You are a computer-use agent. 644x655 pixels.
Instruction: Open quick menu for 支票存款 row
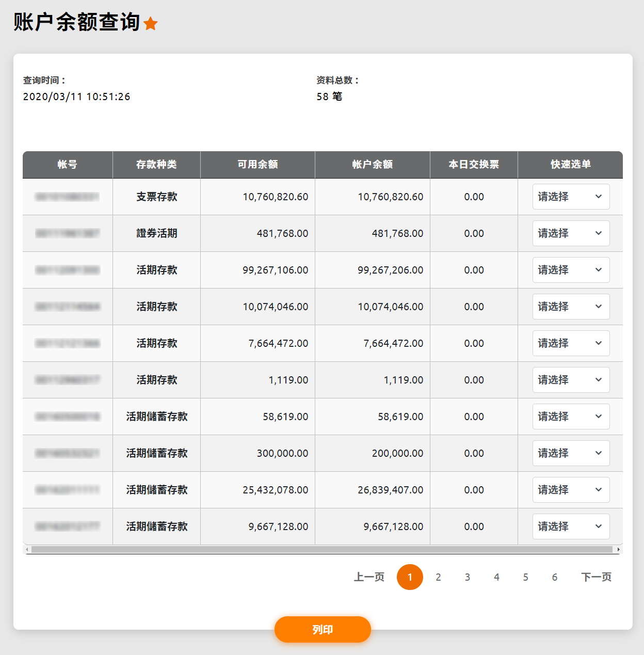pos(571,197)
